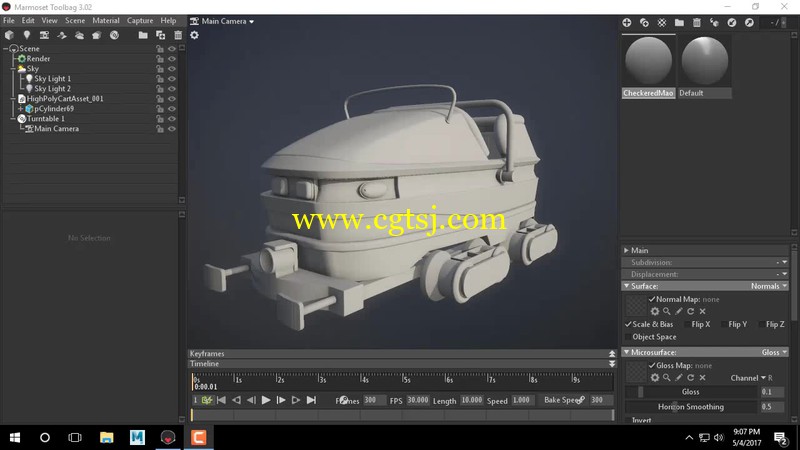
Task: Apply the material to the selected mesh
Action: point(714,22)
